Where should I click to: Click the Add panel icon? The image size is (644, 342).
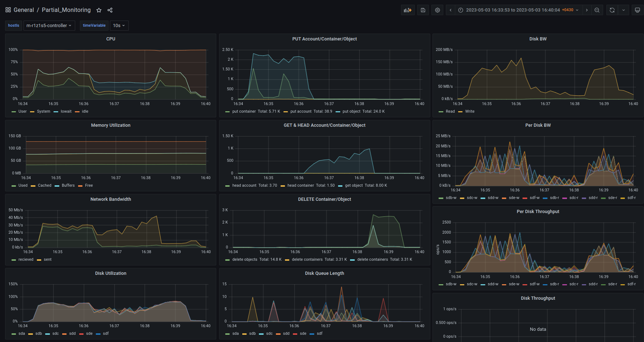tap(408, 10)
